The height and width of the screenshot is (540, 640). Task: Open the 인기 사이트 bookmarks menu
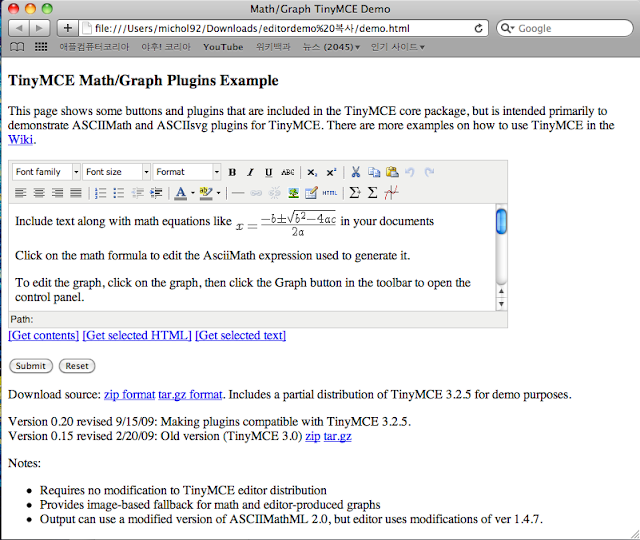click(x=398, y=47)
